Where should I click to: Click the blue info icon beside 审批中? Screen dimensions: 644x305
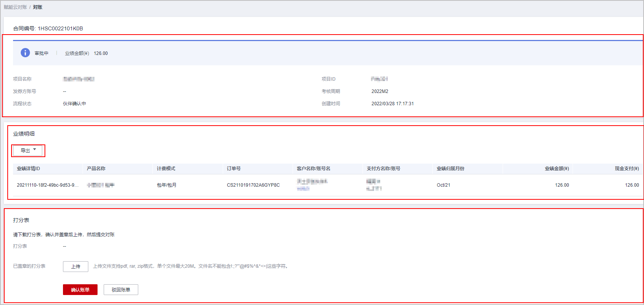point(25,53)
